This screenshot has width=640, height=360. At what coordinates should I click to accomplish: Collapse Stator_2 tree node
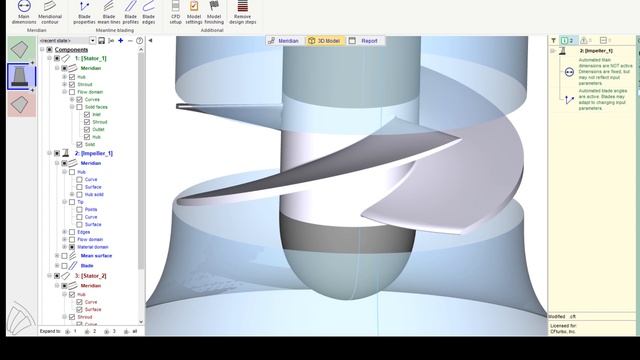(49, 276)
